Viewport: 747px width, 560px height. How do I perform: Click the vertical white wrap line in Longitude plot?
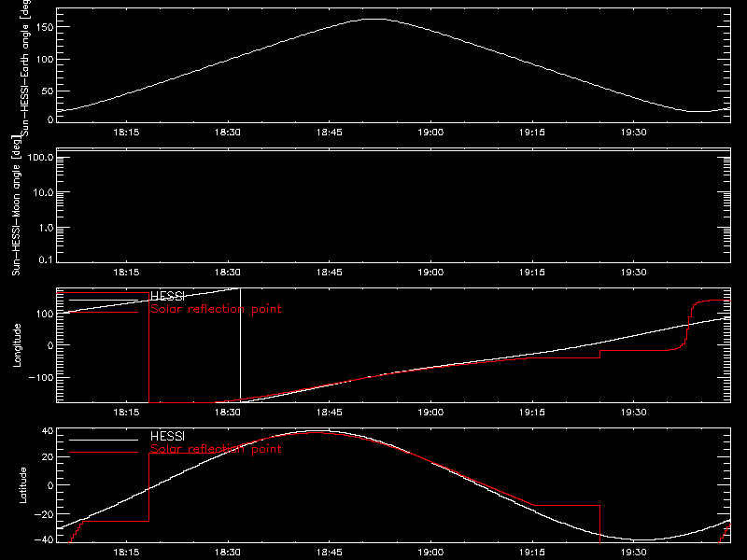pyautogui.click(x=240, y=345)
